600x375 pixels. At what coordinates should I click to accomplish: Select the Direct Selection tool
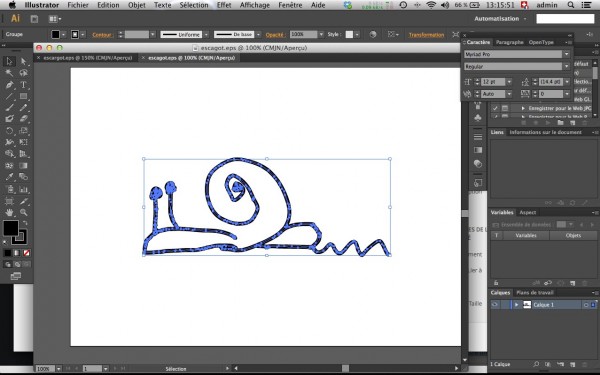24,61
